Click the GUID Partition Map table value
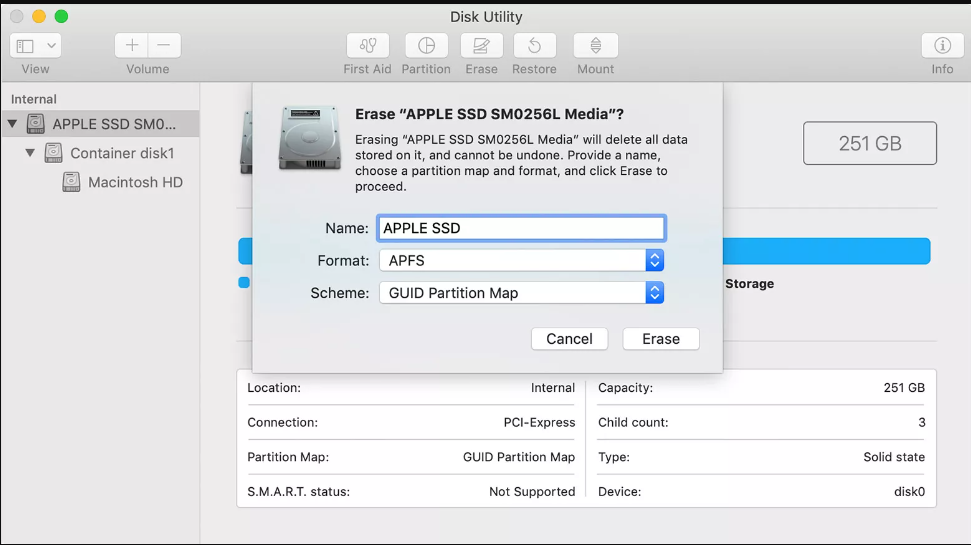The height and width of the screenshot is (545, 971). 519,457
